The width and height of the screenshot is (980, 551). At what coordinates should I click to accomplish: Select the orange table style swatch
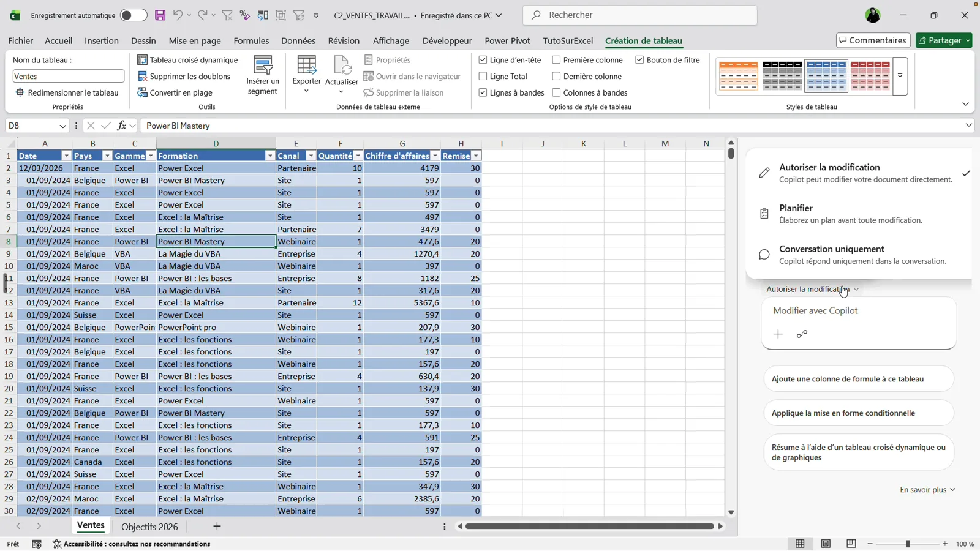coord(739,76)
